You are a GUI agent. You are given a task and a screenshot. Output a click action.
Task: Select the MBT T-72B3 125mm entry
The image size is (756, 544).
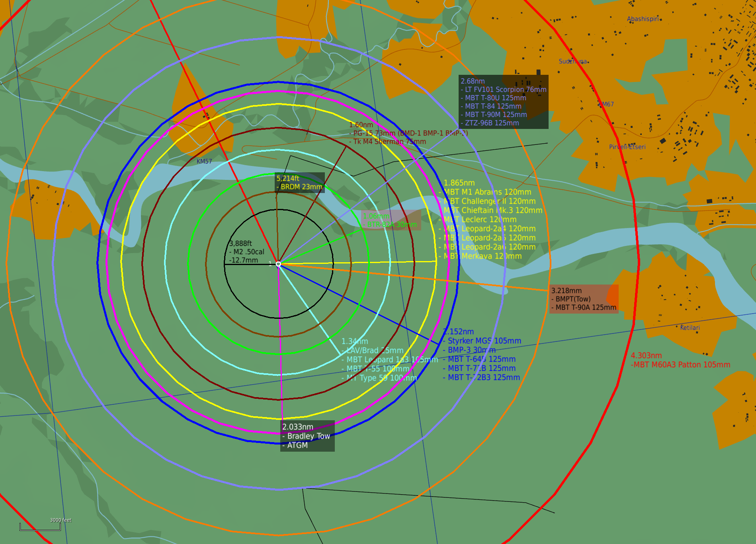[481, 378]
